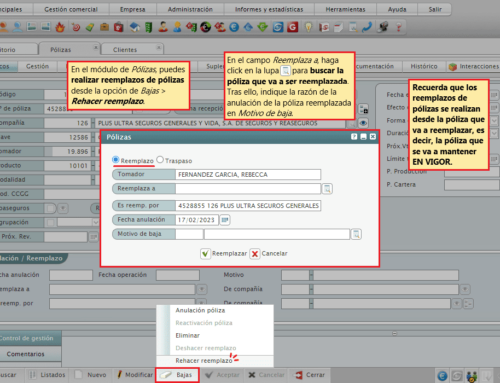Image resolution: width=500 pixels, height=383 pixels.
Task: Click the house icon in the toolbar
Action: (x=135, y=27)
